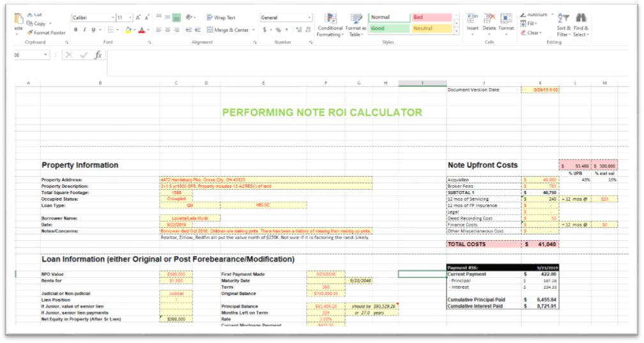Open Find & Select menu
This screenshot has width=644, height=343.
pyautogui.click(x=581, y=25)
